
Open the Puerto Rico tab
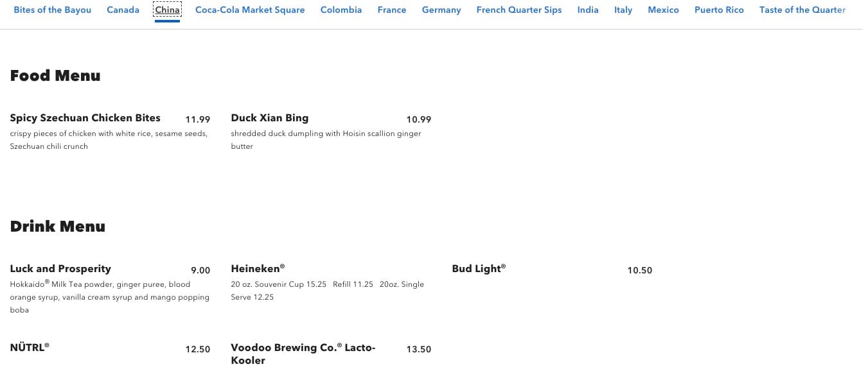719,10
